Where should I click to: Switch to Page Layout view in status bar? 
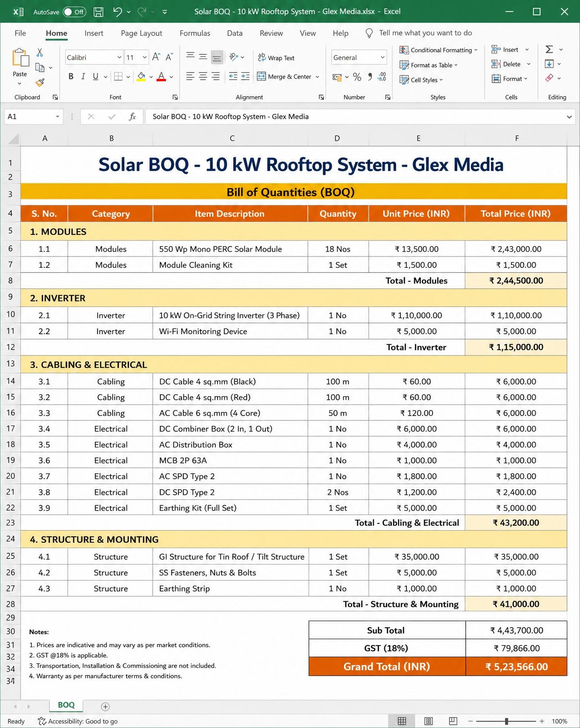[429, 721]
